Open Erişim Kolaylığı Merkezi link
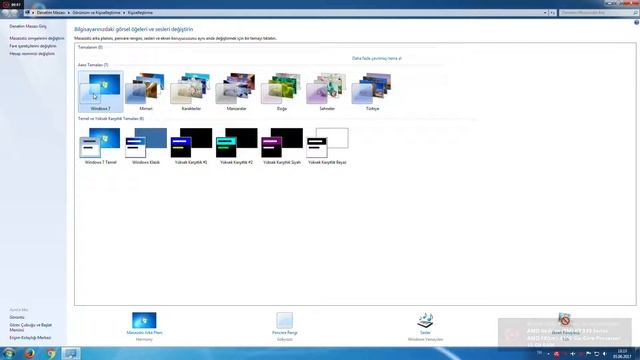The image size is (640, 360). pyautogui.click(x=30, y=338)
